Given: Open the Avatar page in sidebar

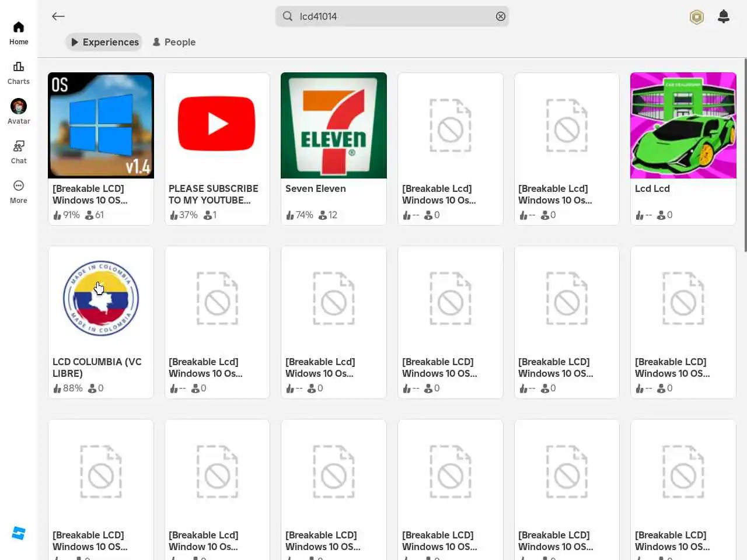Looking at the screenshot, I should pyautogui.click(x=19, y=112).
